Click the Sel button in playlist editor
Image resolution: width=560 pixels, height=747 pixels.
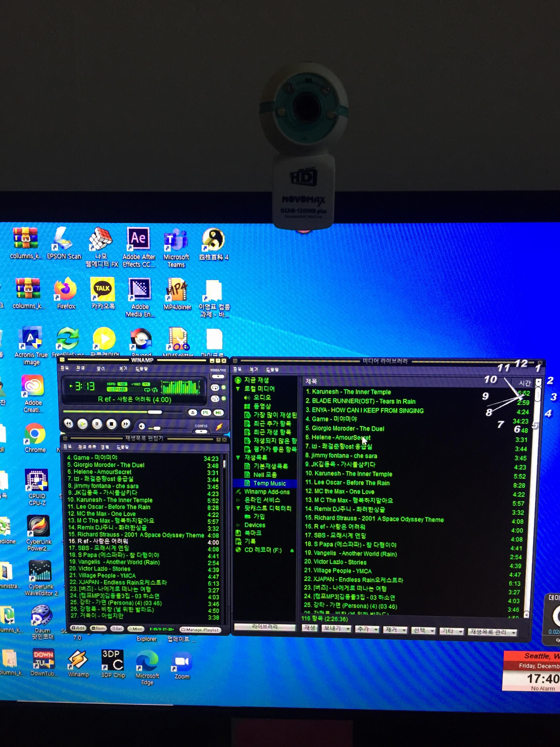click(117, 628)
